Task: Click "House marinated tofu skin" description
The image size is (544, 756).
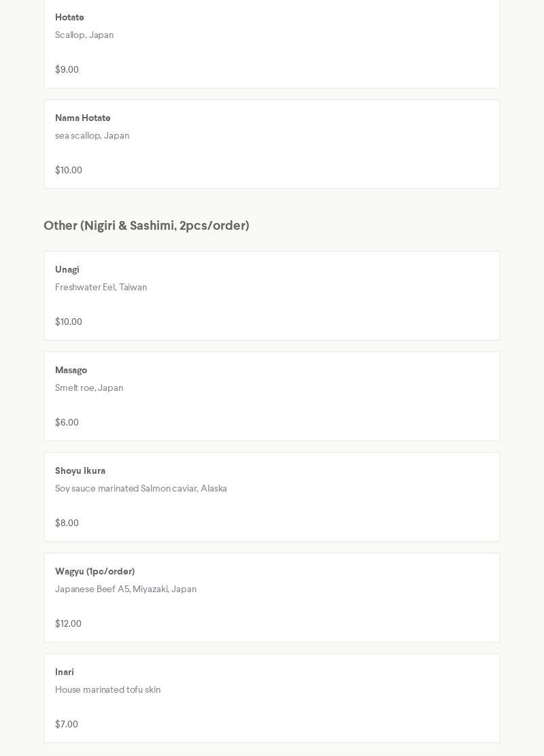Action: pos(107,690)
